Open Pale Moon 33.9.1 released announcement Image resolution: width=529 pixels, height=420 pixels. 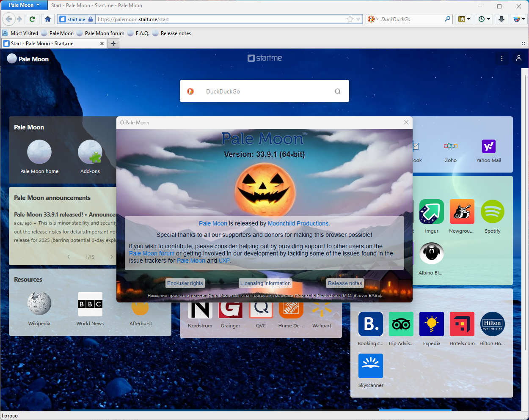coord(64,214)
